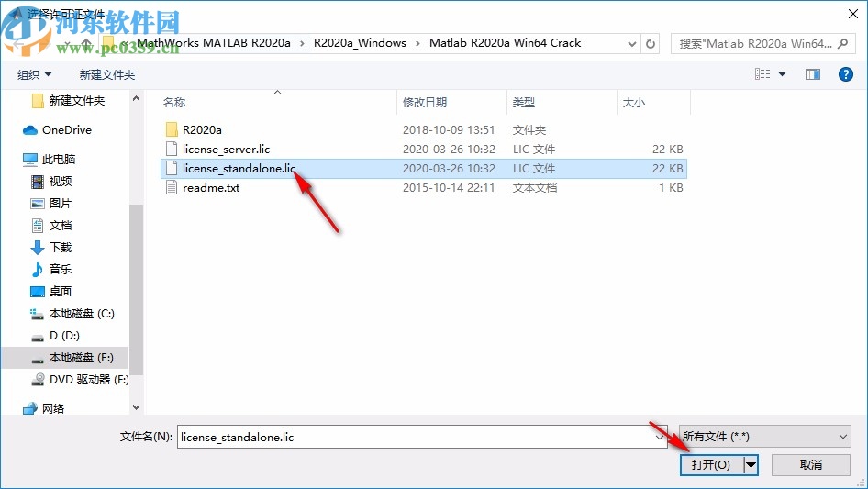Select the readme.txt file icon
This screenshot has width=868, height=489.
coord(172,188)
